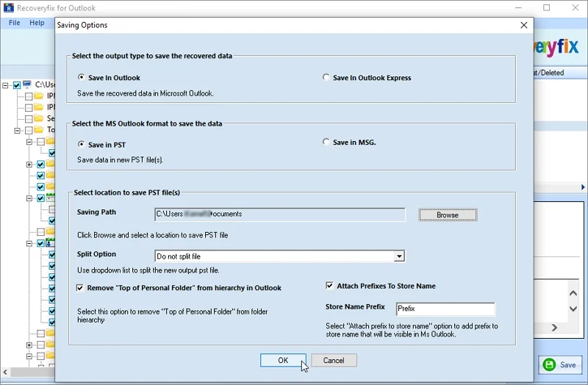Choose the Save in MSG. option
This screenshot has width=588, height=385.
point(326,142)
